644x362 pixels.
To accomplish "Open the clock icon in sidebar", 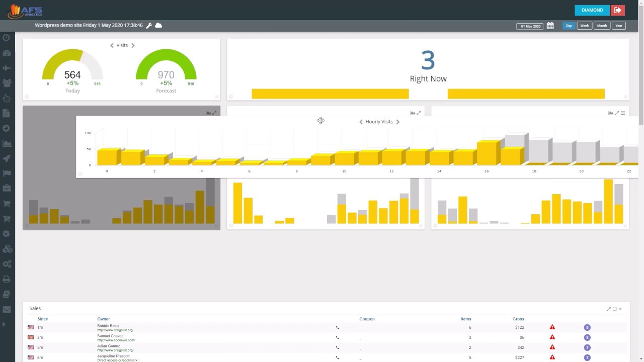I will point(7,38).
